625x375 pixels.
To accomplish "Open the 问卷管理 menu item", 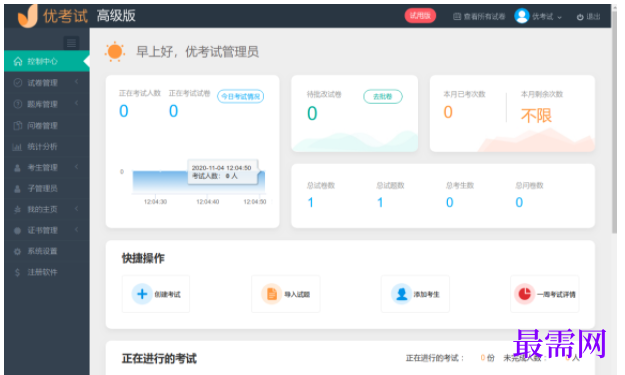I will [x=47, y=126].
